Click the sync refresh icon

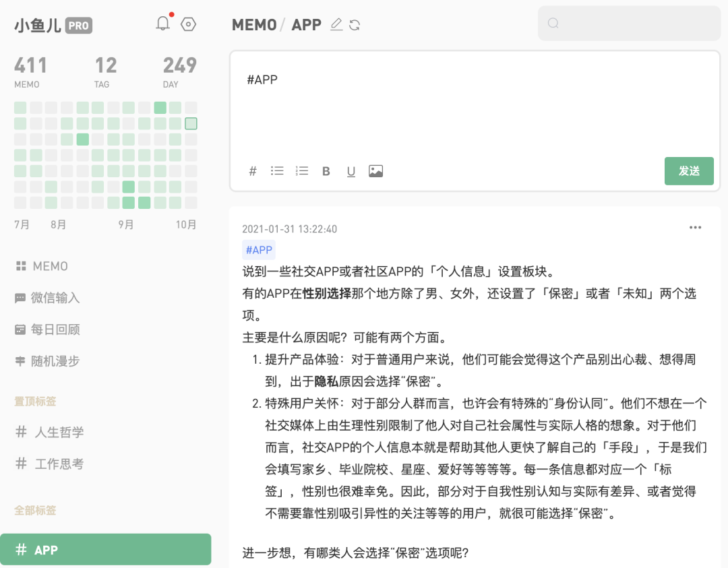tap(355, 25)
